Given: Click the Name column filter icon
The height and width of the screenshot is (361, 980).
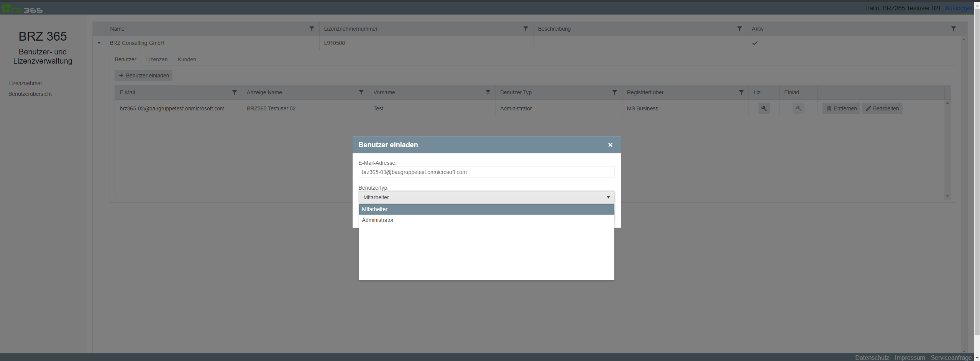Looking at the screenshot, I should 312,29.
